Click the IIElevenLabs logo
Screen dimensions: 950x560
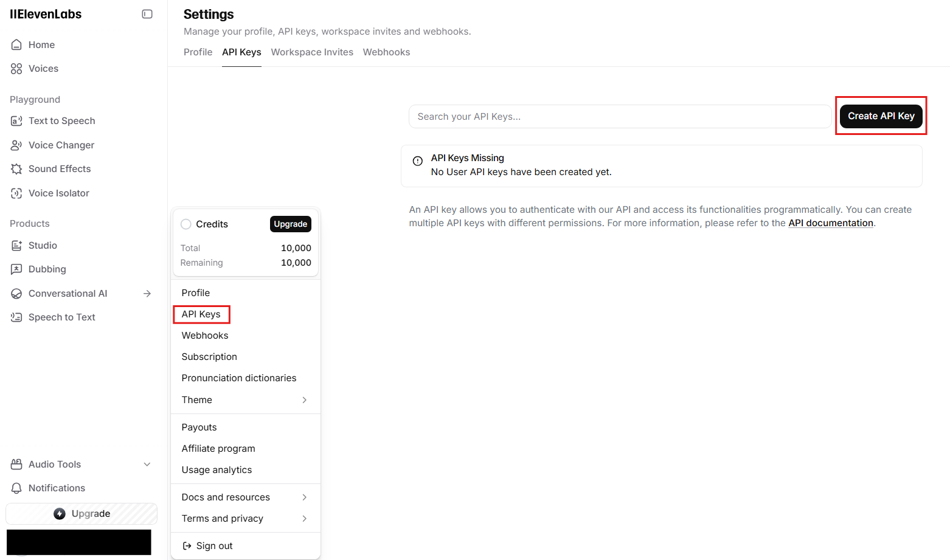(46, 14)
